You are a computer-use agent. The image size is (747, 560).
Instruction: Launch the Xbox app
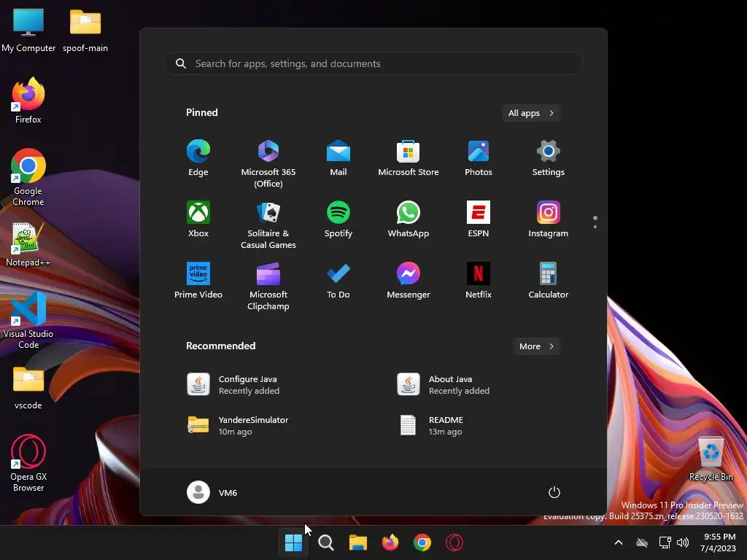click(198, 219)
